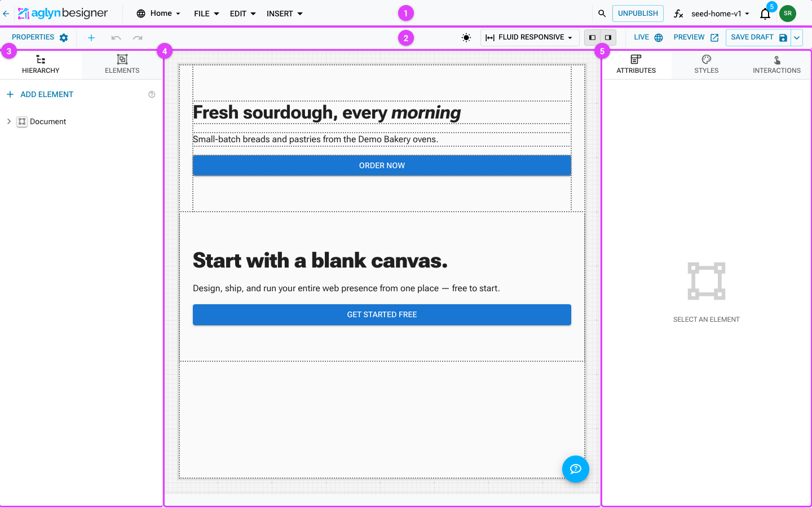The image size is (812, 508).
Task: Open the EDIT menu
Action: (x=243, y=14)
